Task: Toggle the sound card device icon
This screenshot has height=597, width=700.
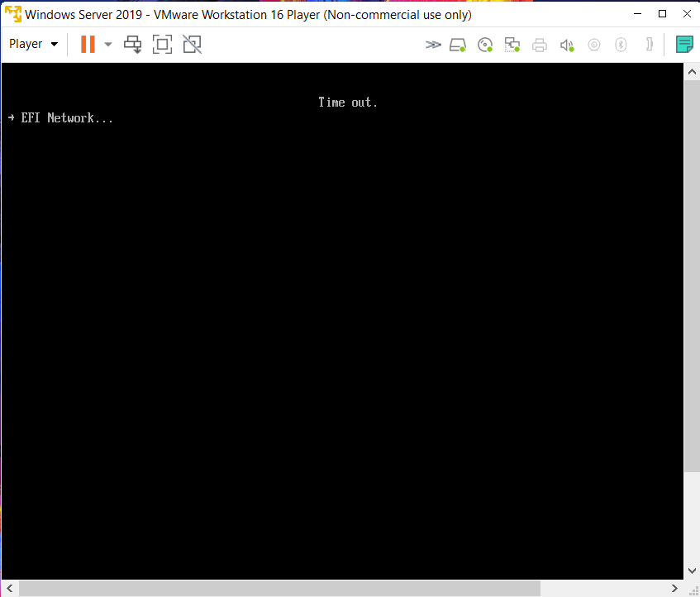Action: click(567, 45)
